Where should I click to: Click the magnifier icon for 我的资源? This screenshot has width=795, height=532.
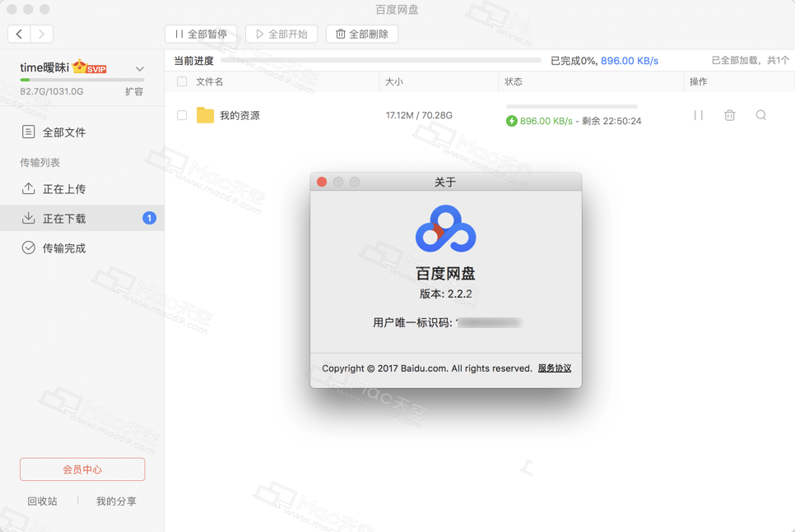point(761,115)
